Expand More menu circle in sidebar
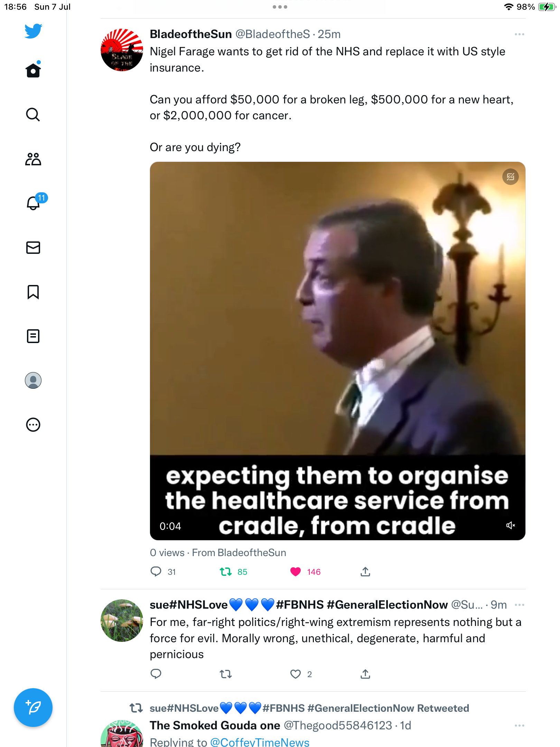The image size is (560, 747). (33, 425)
